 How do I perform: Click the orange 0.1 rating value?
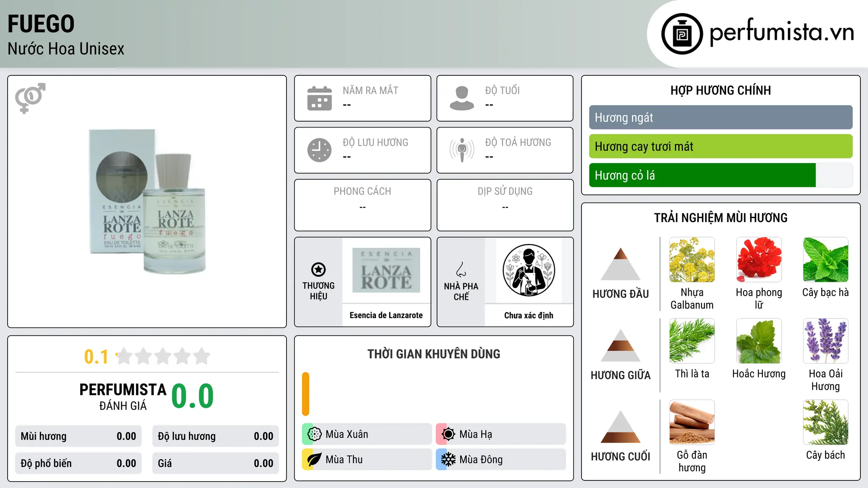(x=96, y=357)
